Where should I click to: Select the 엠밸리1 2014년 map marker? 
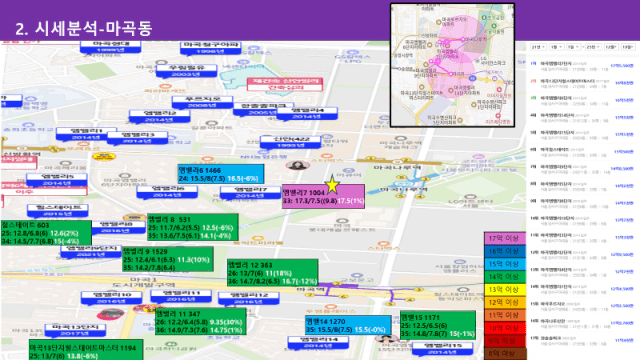pos(87,134)
